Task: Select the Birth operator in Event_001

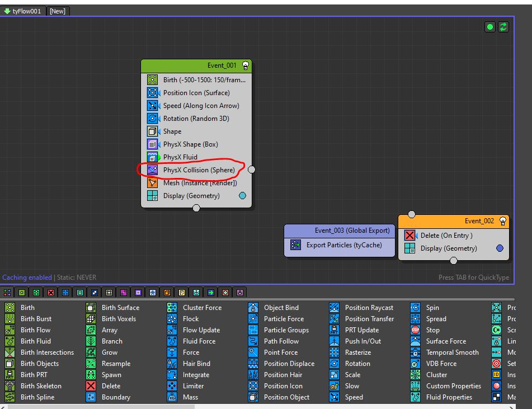Action: click(204, 80)
